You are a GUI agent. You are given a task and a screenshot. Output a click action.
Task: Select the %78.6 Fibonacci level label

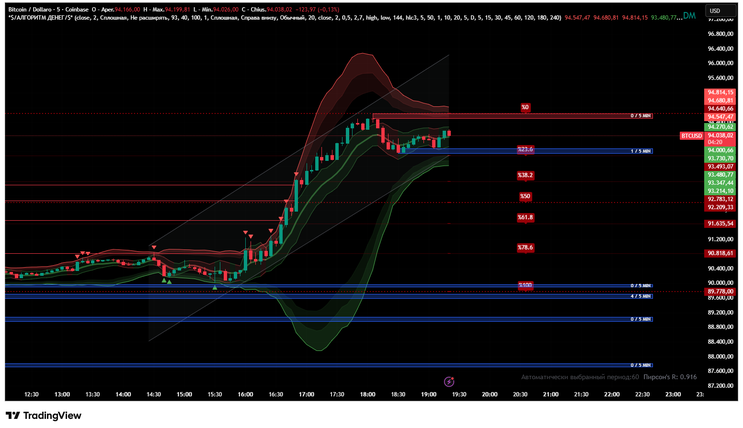[x=525, y=247]
